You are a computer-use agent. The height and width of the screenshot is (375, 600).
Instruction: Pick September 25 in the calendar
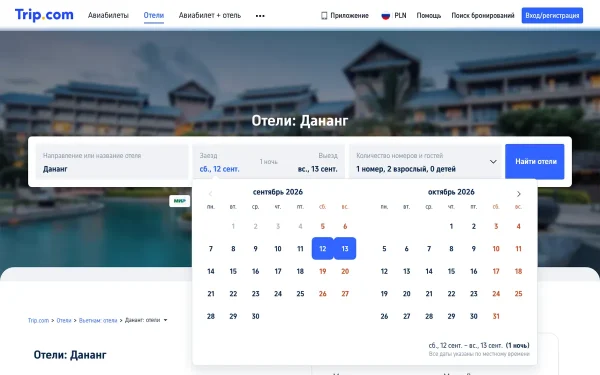(300, 293)
